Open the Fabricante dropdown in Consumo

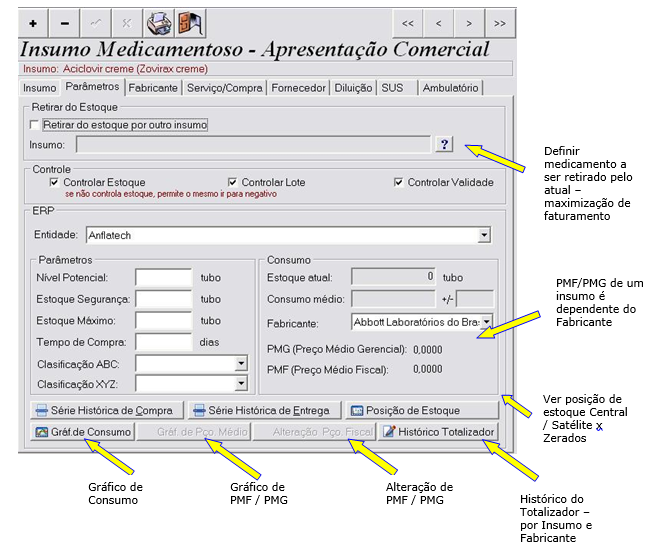487,322
